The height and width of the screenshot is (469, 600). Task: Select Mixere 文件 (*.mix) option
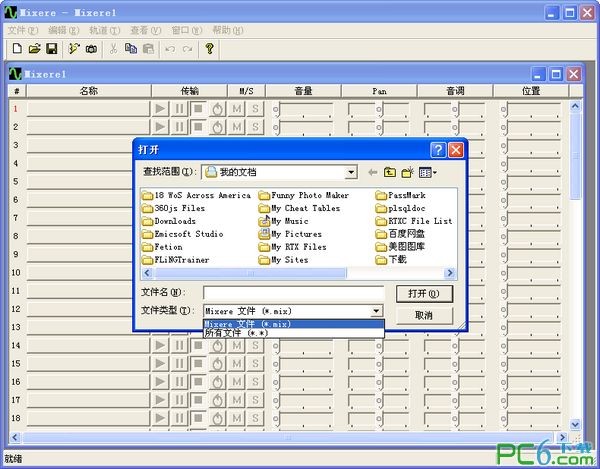[293, 324]
